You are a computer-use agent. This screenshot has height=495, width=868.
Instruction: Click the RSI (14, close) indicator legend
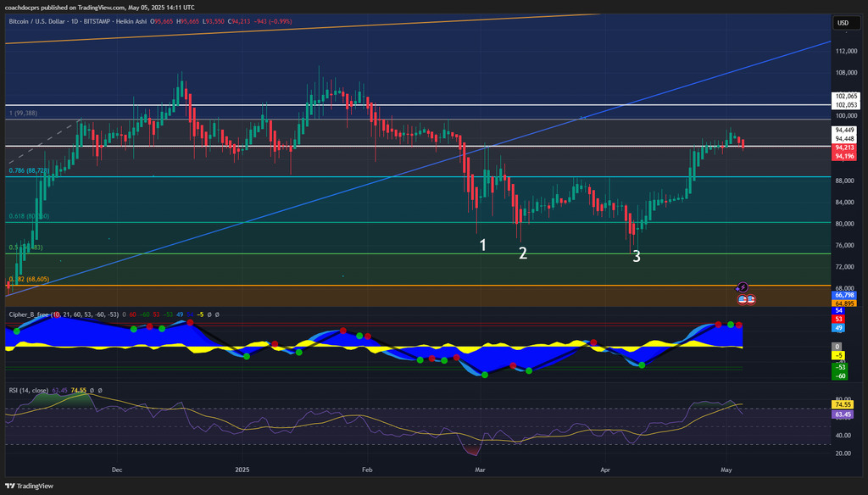pos(29,391)
